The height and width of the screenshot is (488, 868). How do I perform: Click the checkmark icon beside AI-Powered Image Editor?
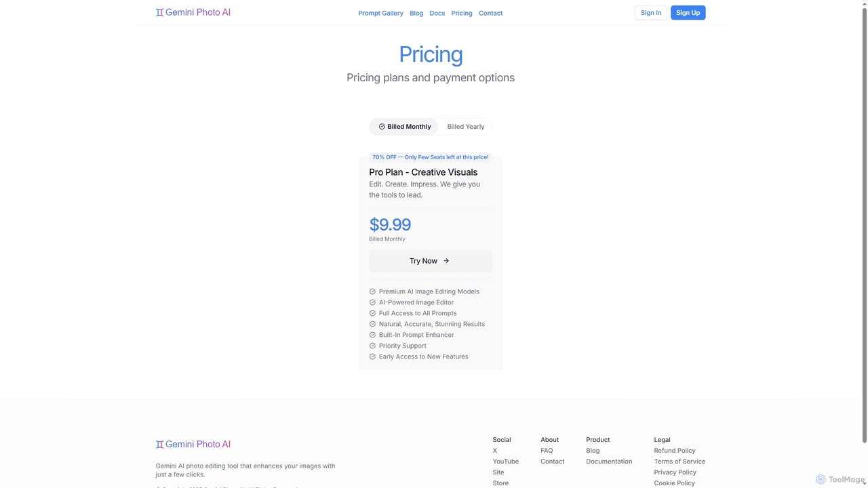(372, 302)
